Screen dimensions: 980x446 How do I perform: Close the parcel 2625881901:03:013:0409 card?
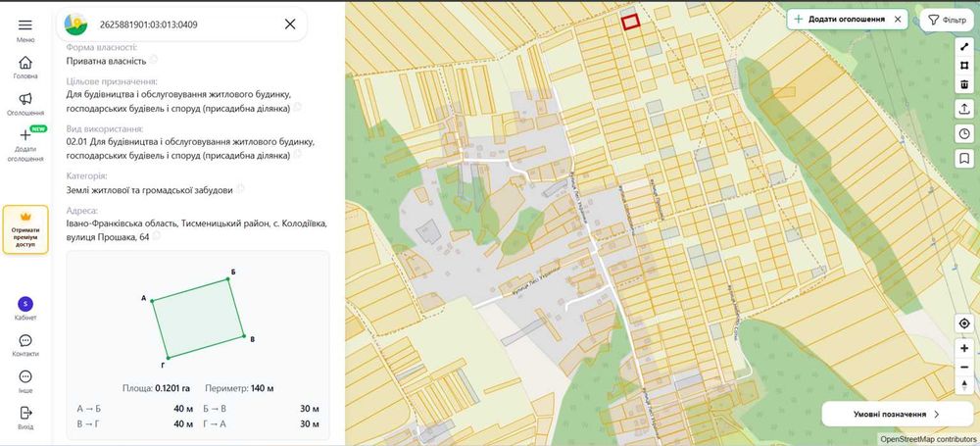(290, 25)
